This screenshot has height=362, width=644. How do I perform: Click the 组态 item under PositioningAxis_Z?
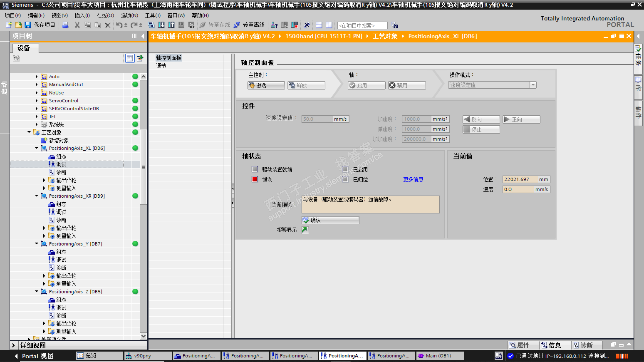point(61,300)
